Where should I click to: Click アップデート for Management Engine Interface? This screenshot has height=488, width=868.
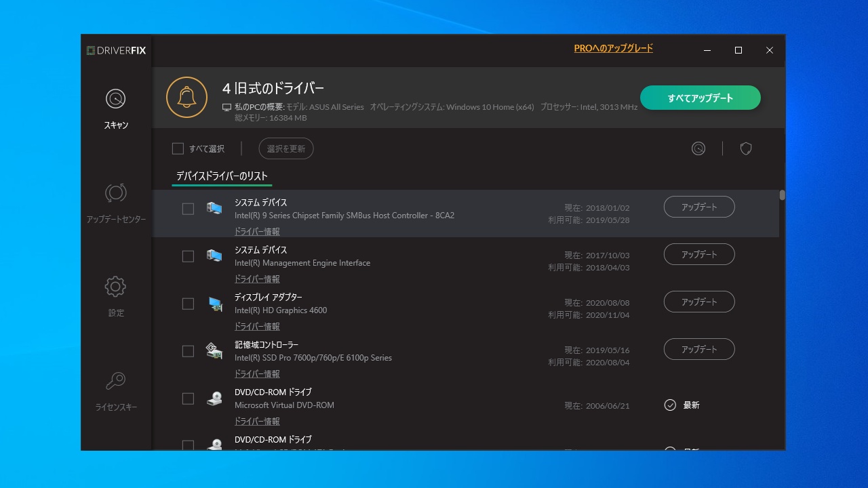699,254
